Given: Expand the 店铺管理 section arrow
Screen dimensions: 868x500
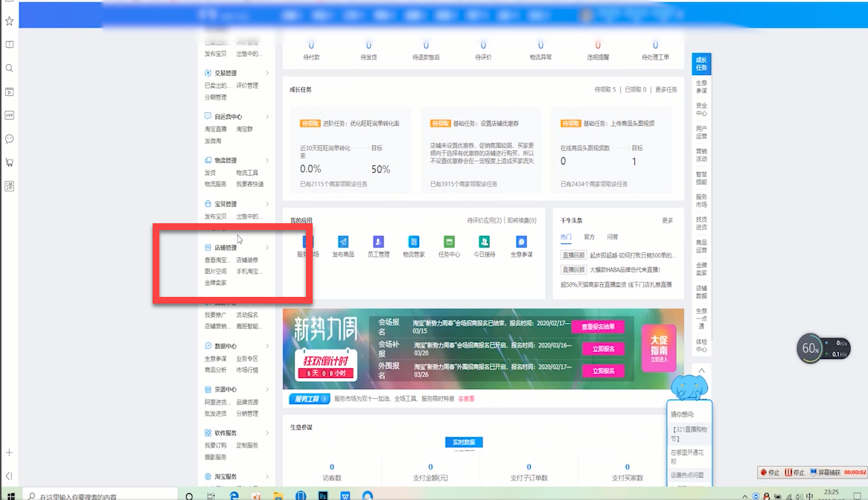Looking at the screenshot, I should point(267,248).
